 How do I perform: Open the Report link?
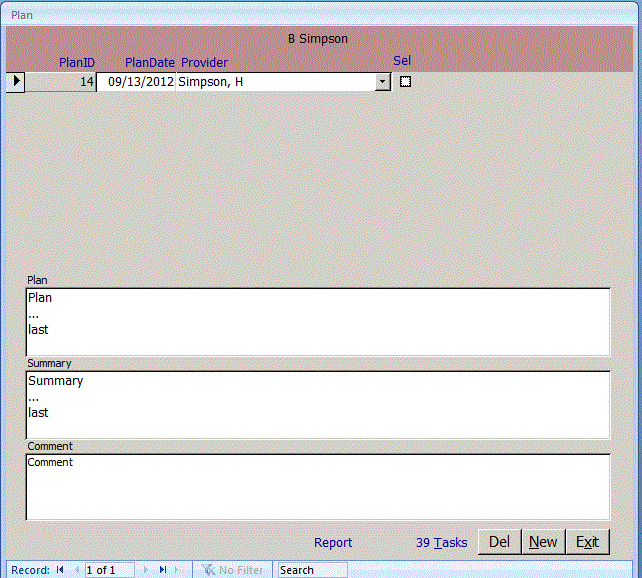[333, 542]
